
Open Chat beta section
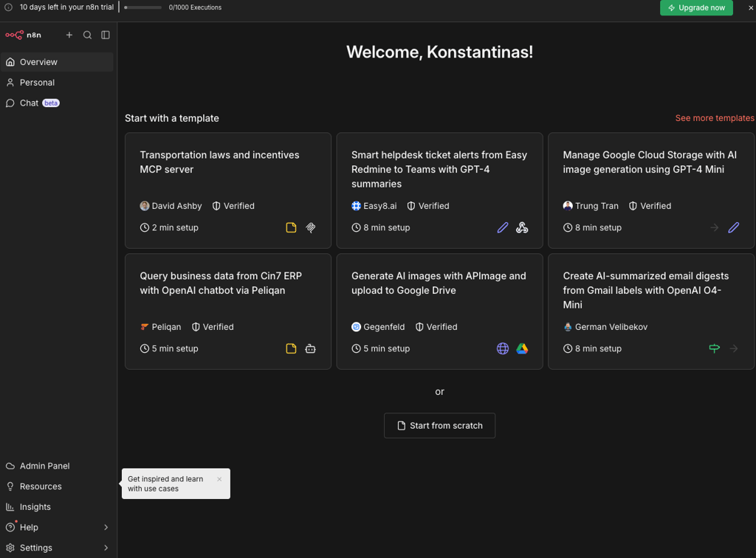57,103
